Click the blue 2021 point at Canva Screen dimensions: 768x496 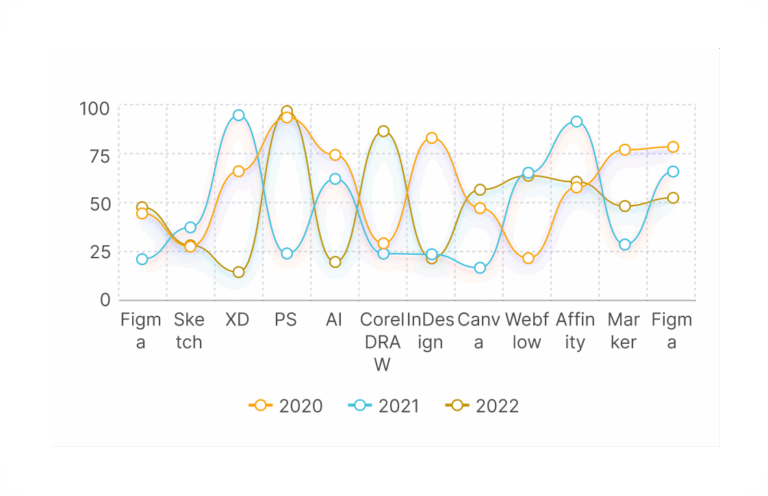click(x=480, y=268)
